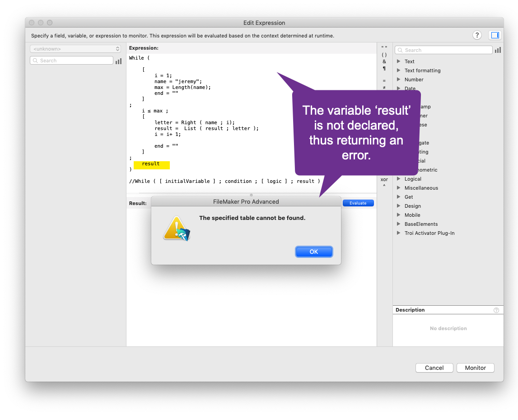This screenshot has width=518, height=420.
Task: Expand the BaseElements plug-in category
Action: [x=398, y=224]
